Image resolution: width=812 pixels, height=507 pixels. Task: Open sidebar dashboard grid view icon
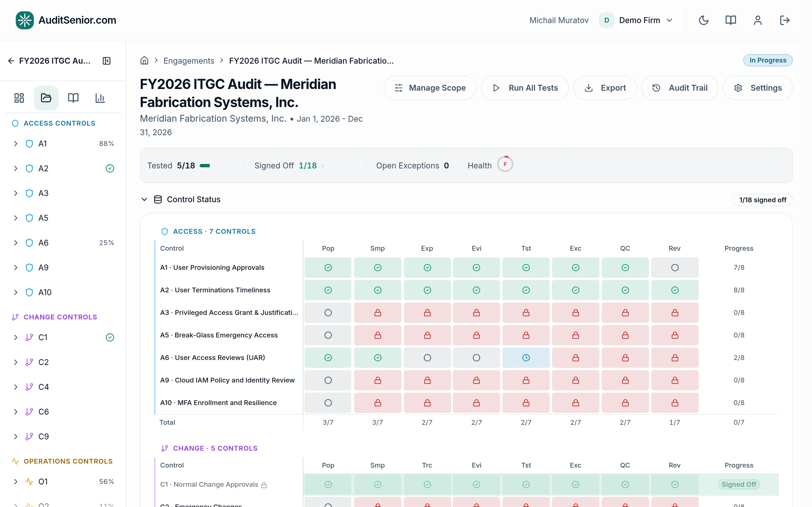pyautogui.click(x=19, y=98)
